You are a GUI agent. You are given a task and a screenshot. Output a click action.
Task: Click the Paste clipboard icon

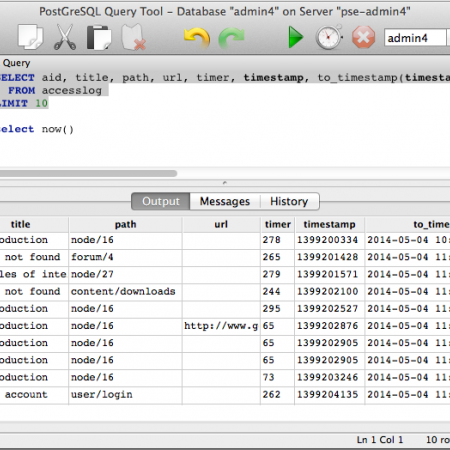coord(99,37)
